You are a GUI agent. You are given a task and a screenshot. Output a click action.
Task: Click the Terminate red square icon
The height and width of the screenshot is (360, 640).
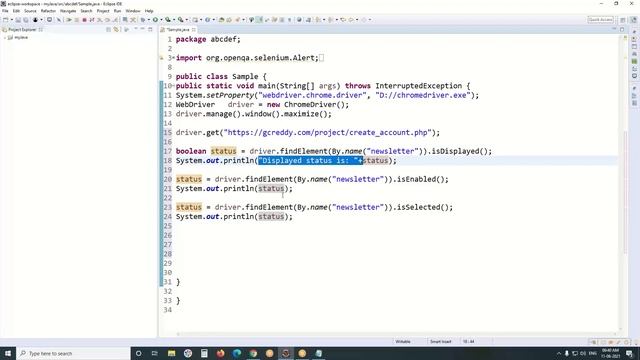coord(84,20)
